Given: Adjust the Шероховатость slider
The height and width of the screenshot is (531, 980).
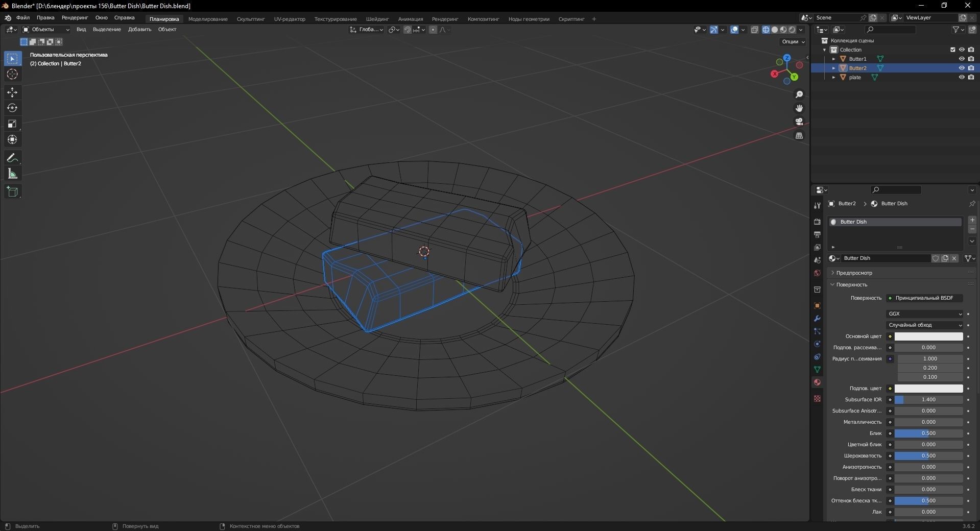Looking at the screenshot, I should [928, 456].
